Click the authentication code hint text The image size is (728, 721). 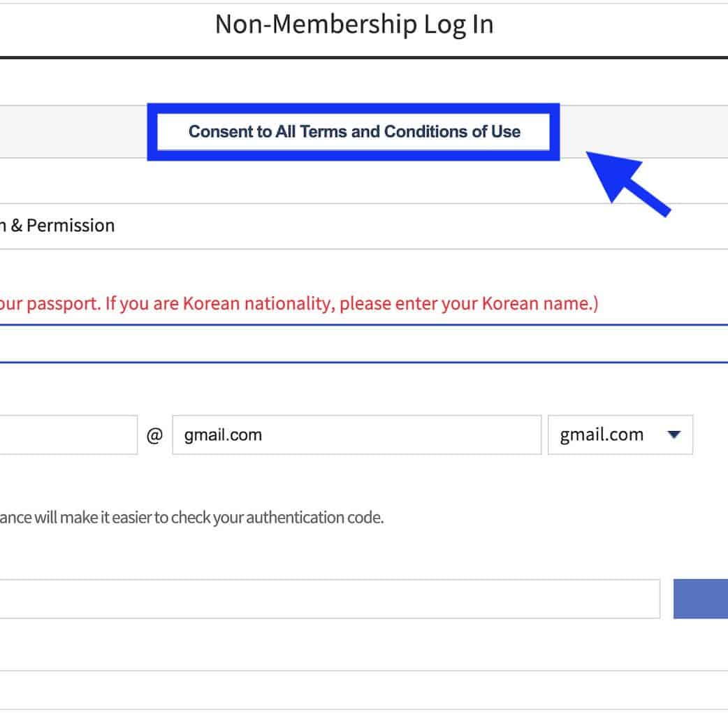point(191,518)
